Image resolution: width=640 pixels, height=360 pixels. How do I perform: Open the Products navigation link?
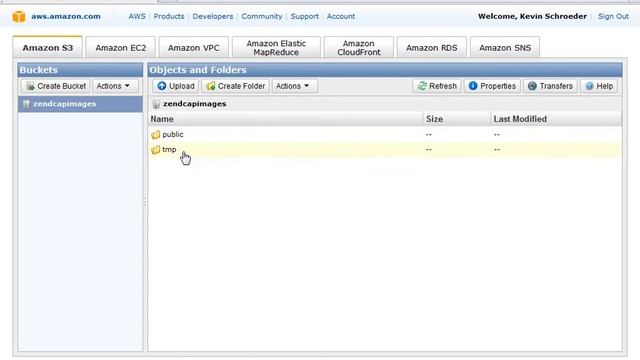[169, 16]
